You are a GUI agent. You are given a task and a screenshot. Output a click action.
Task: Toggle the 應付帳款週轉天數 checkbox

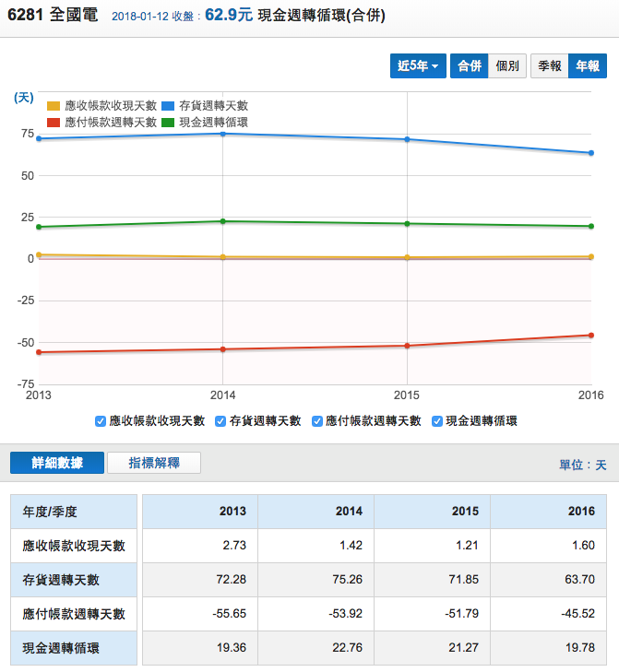click(317, 420)
